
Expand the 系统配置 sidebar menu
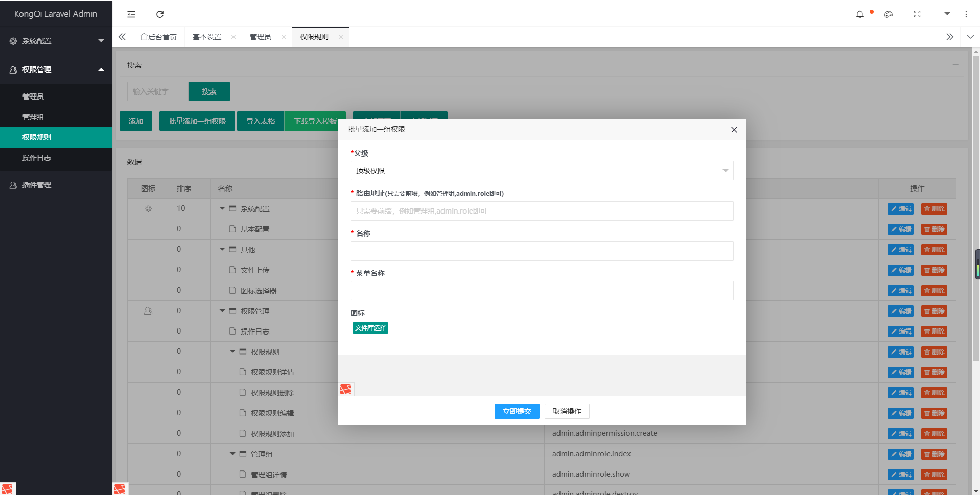(56, 41)
